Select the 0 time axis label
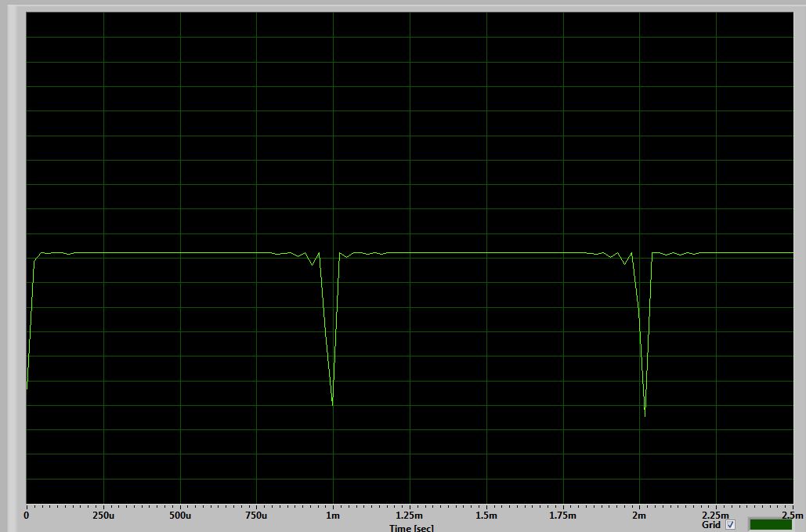806x532 pixels. pos(26,515)
